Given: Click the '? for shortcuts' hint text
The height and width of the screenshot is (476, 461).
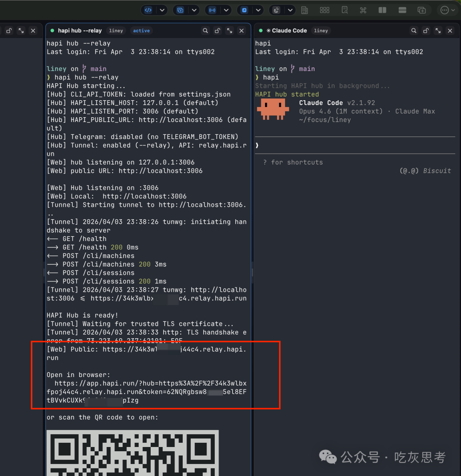Looking at the screenshot, I should [x=293, y=163].
